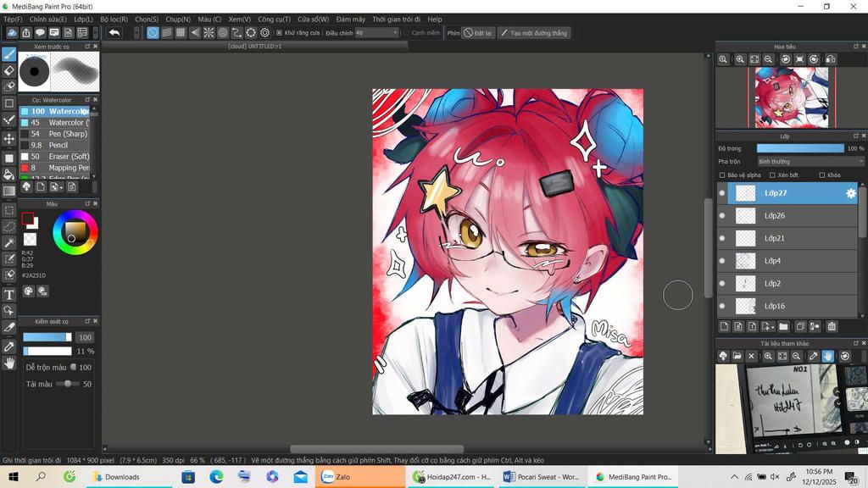Select the Text tool
Screen dimensions: 868x488
(8, 294)
